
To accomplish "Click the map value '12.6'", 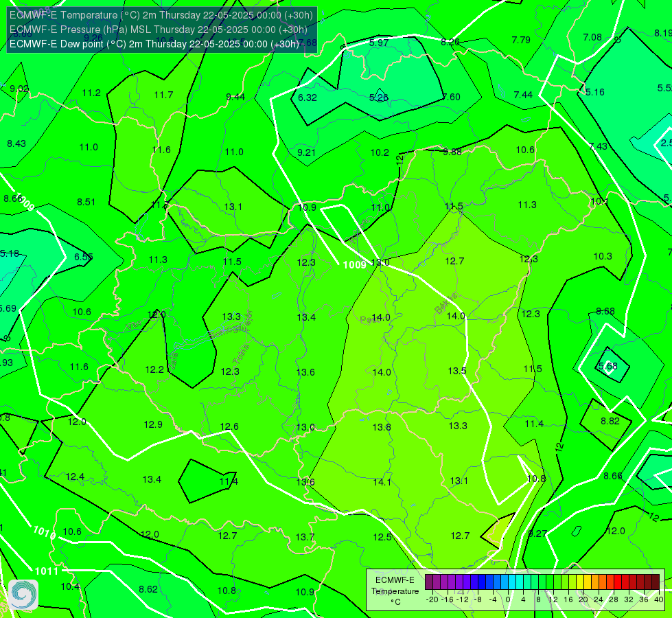I will point(229,426).
